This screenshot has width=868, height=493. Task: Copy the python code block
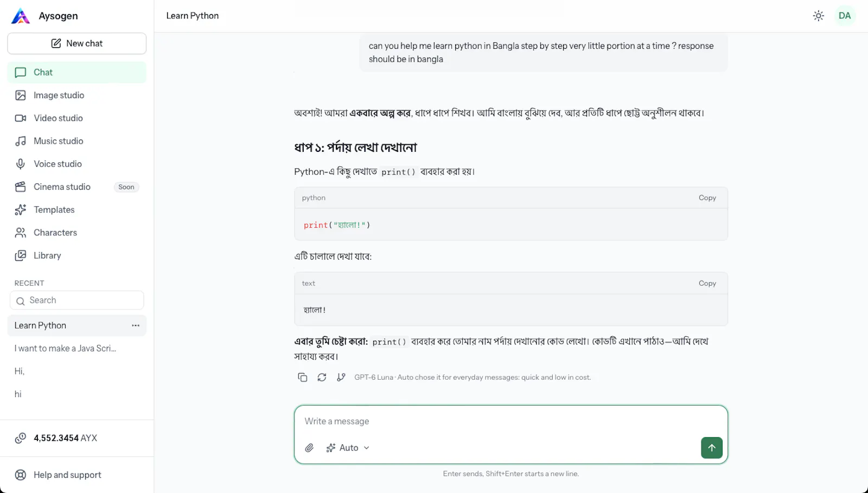707,198
